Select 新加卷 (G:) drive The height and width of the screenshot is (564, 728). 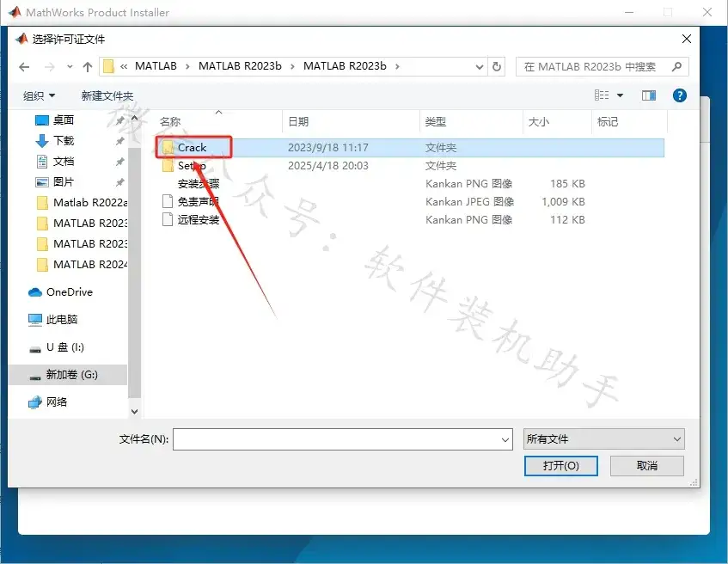tap(67, 375)
